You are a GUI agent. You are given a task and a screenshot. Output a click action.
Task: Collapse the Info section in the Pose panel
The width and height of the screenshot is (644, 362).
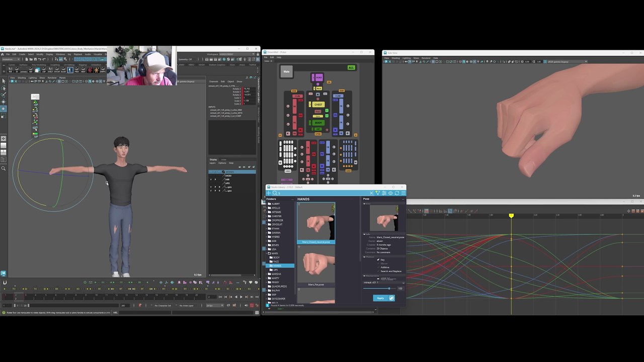pyautogui.click(x=364, y=234)
